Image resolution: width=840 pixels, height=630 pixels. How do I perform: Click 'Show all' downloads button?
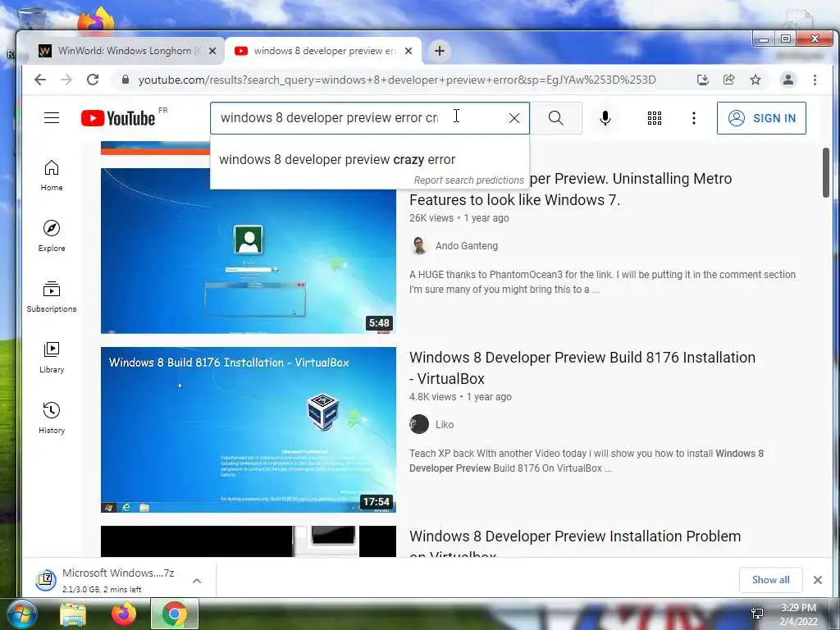click(770, 580)
